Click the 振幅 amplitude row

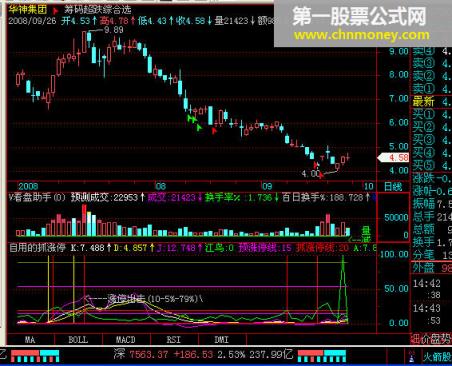(x=432, y=204)
